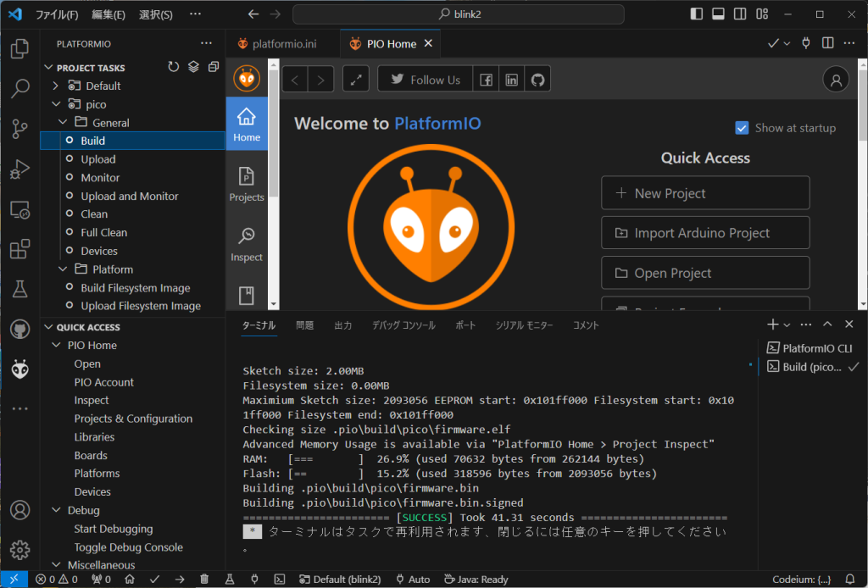Open PlatformIO alien icon in activity bar
The width and height of the screenshot is (868, 588).
pyautogui.click(x=20, y=369)
